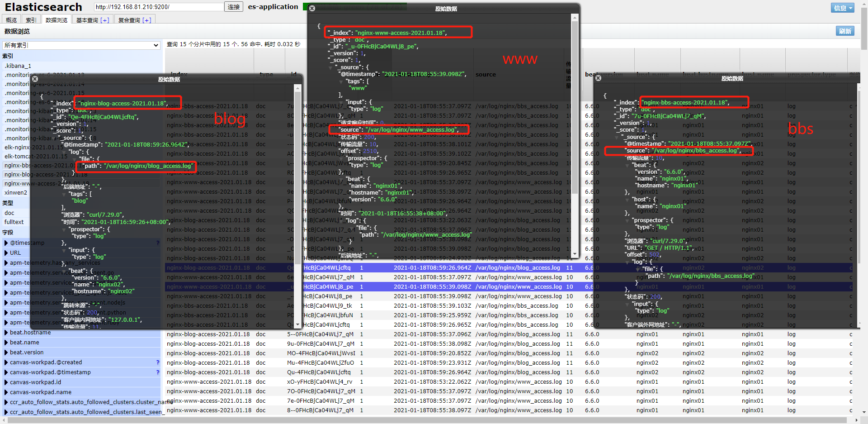
Task: Select the 数据浏览 tab
Action: click(x=57, y=20)
